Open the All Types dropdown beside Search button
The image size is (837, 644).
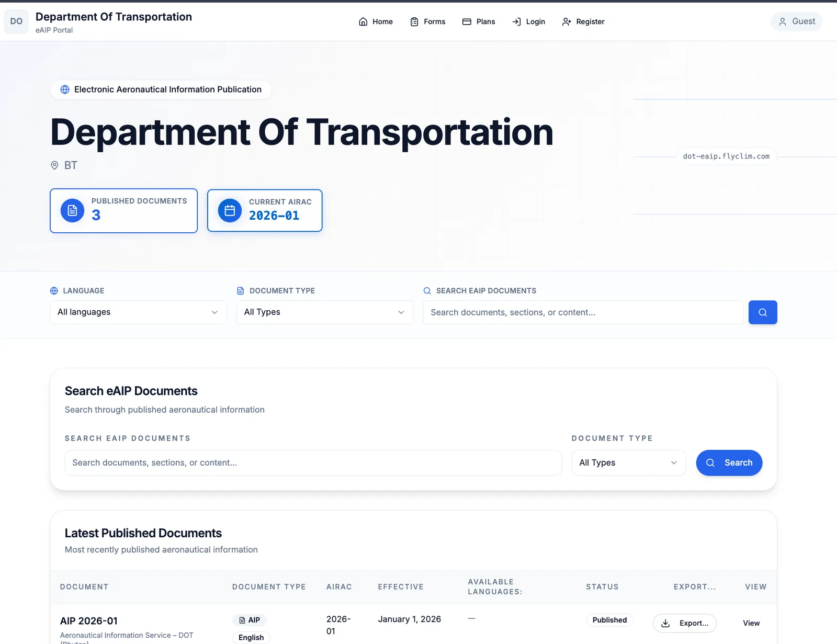point(628,462)
